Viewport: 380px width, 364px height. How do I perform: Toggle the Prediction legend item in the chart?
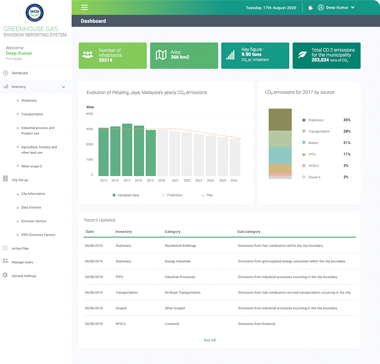pyautogui.click(x=172, y=195)
